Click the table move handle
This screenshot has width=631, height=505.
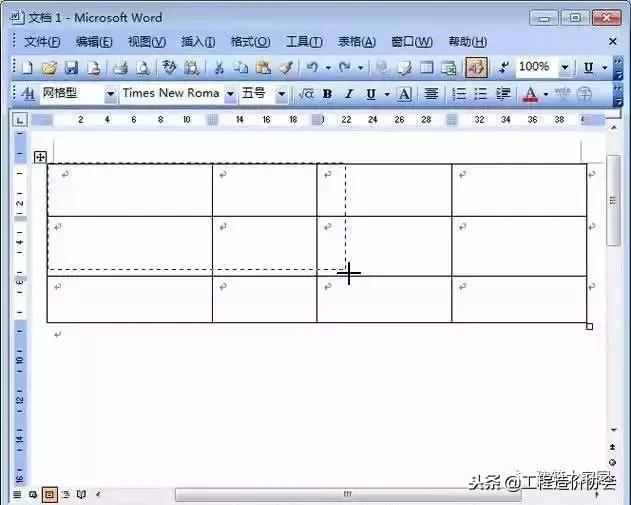[x=40, y=157]
